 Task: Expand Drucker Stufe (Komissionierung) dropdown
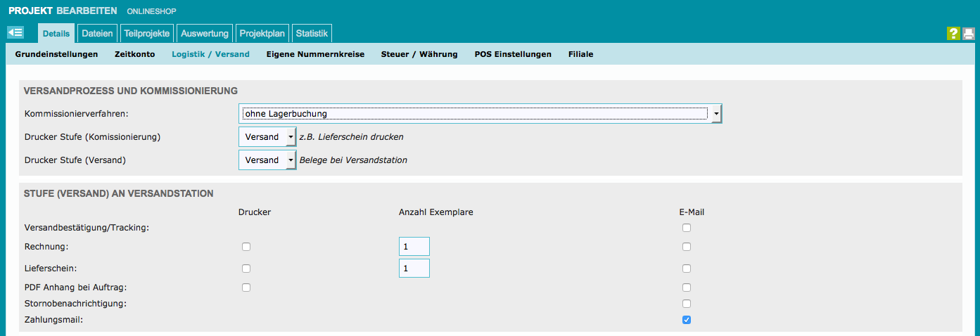pyautogui.click(x=267, y=137)
